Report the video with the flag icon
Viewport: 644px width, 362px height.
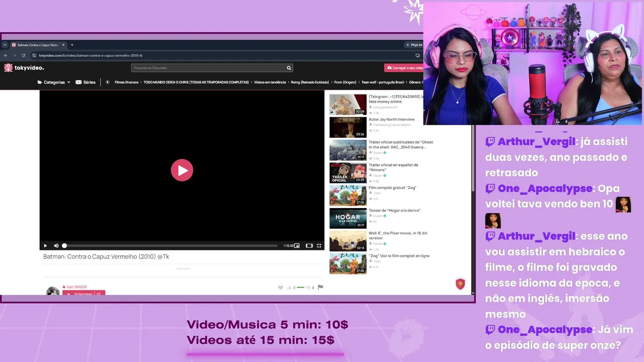click(x=320, y=288)
